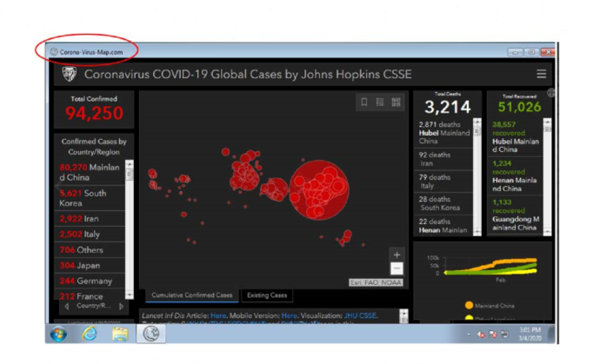Click the Johns Hopkins shield logo
The image size is (607, 364).
70,74
